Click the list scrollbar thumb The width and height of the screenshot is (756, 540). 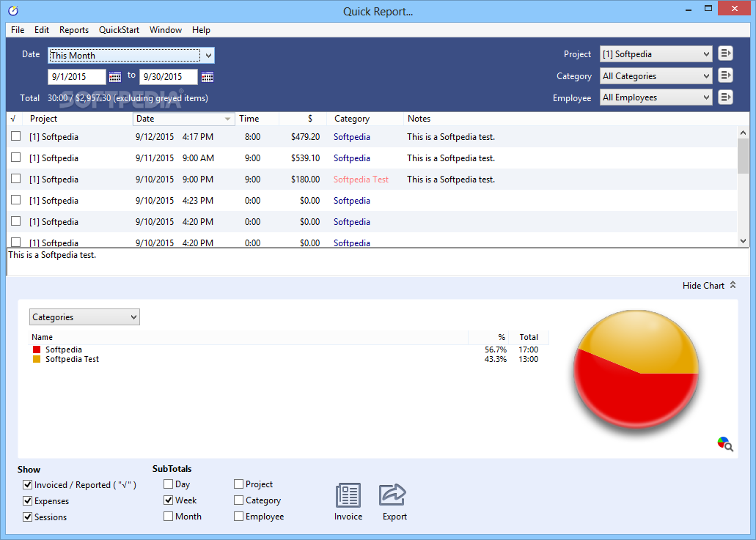point(743,155)
